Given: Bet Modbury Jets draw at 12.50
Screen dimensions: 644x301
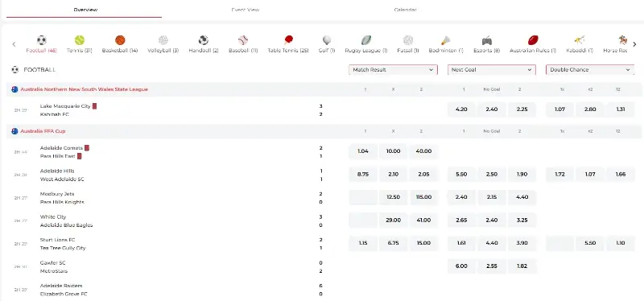Looking at the screenshot, I should 393,197.
